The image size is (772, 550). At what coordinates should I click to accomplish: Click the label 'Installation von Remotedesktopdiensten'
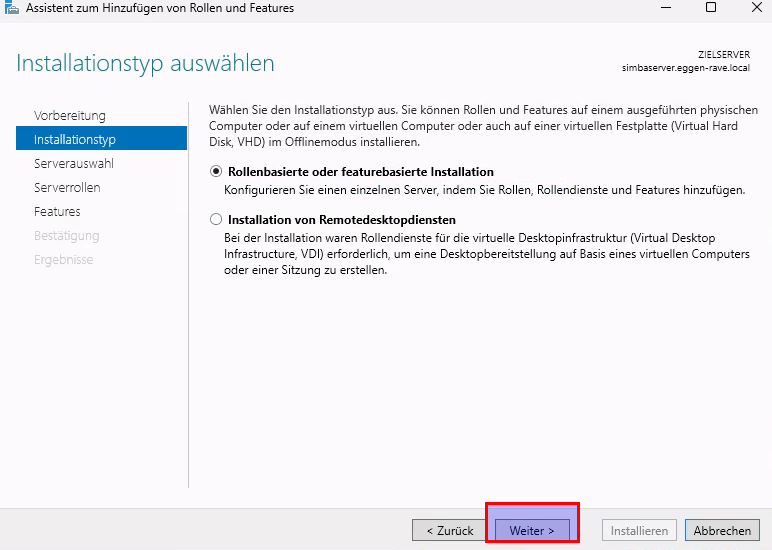[x=341, y=219]
